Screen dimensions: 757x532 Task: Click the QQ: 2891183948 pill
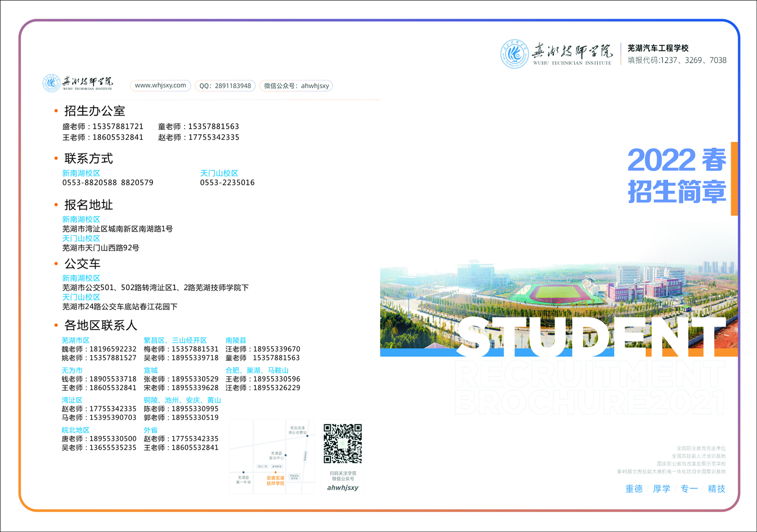click(x=225, y=86)
